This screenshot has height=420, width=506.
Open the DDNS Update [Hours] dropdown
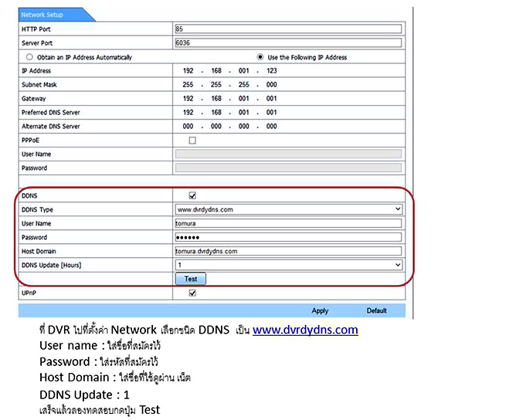pos(288,265)
